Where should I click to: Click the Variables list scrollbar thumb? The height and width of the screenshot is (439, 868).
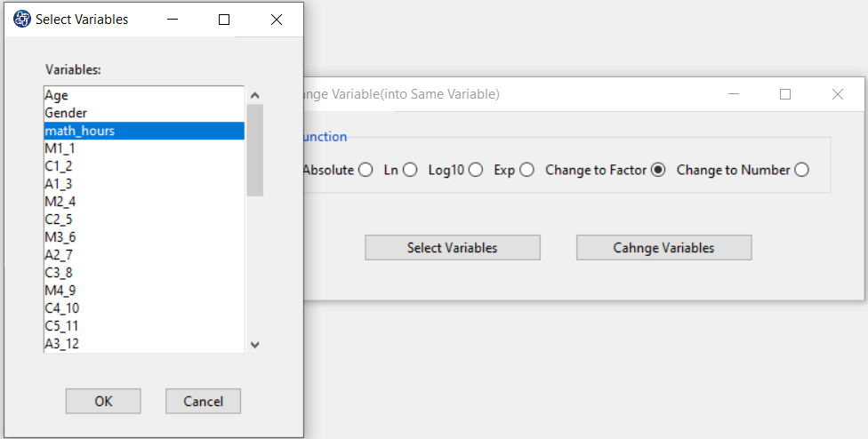click(254, 150)
